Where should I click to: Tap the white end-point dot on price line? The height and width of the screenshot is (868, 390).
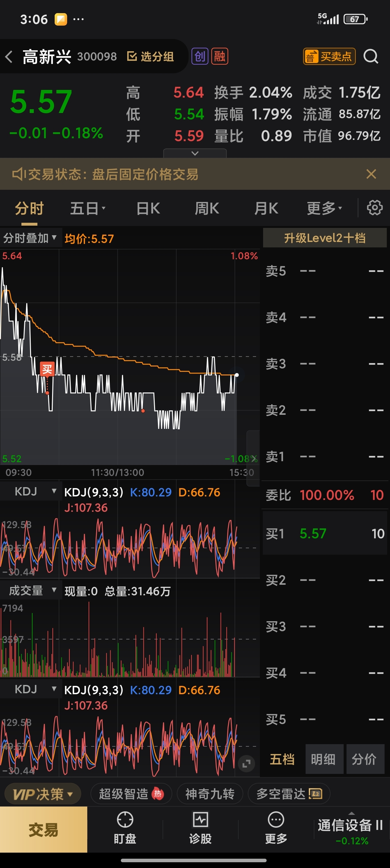(x=237, y=375)
